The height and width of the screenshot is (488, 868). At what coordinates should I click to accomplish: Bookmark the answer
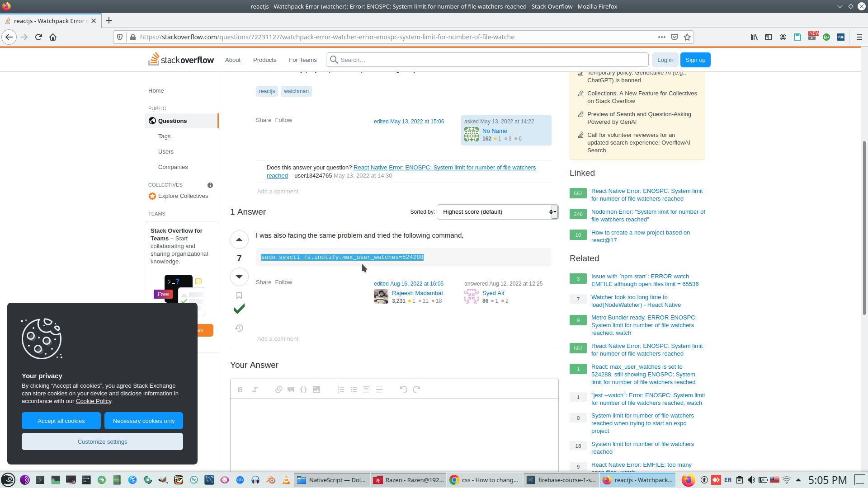[239, 296]
